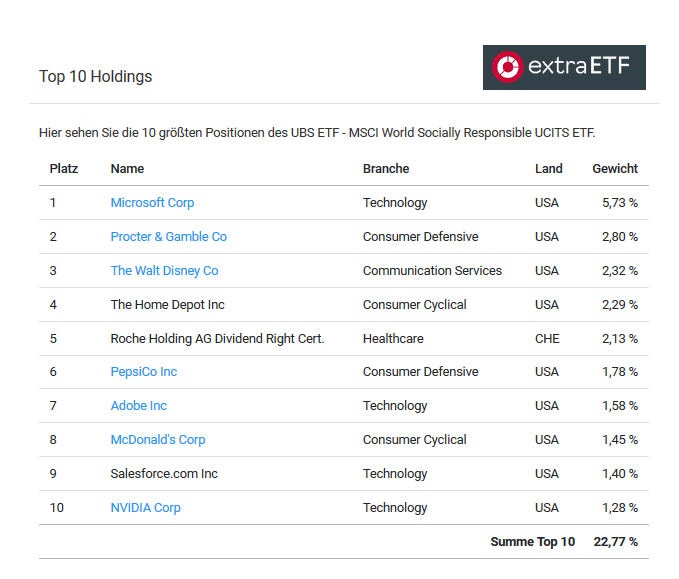This screenshot has height=579, width=679.
Task: Click the description sentence about UBS ETF
Action: pos(317,133)
